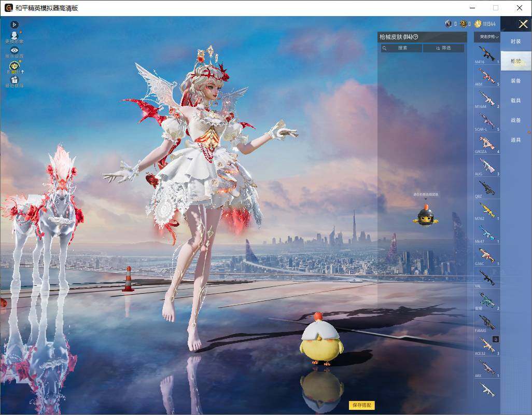Click the gold coin currency icon
The width and height of the screenshot is (532, 415).
point(478,24)
